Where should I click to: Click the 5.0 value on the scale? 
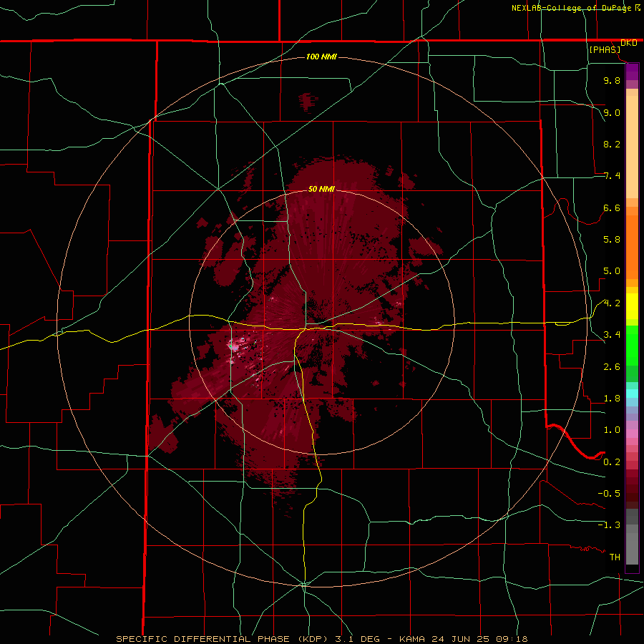click(612, 271)
